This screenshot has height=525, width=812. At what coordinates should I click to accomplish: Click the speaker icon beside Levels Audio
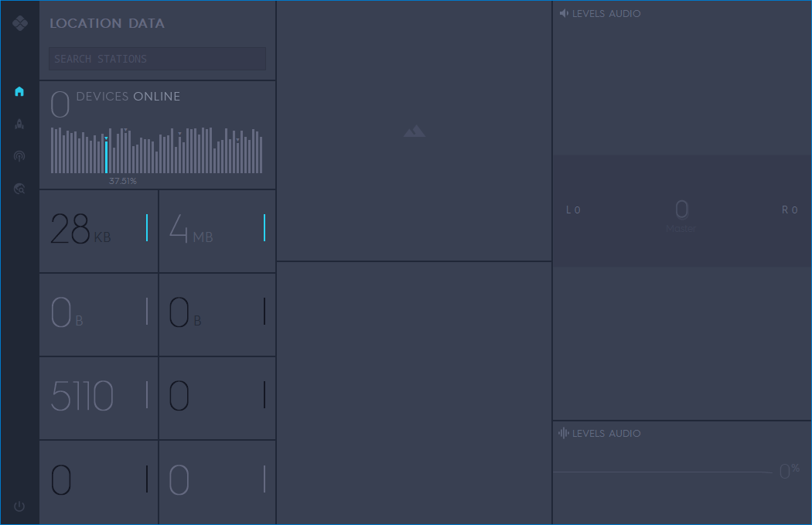[x=564, y=13]
